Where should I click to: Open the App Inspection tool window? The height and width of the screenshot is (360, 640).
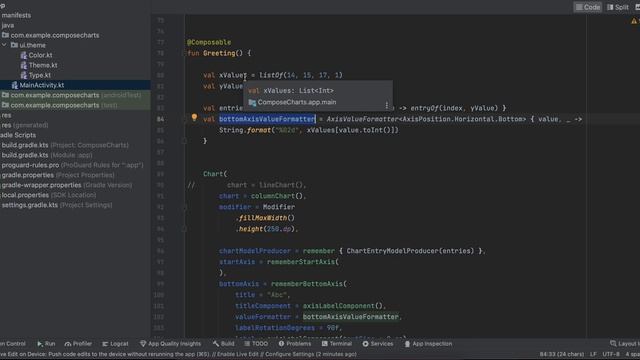click(x=428, y=344)
